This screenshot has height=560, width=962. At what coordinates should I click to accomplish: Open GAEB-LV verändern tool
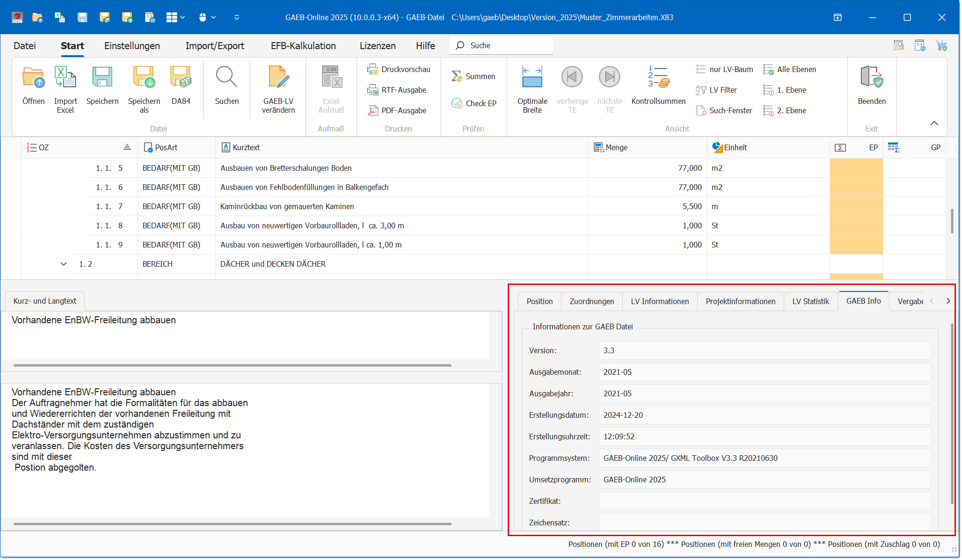278,78
